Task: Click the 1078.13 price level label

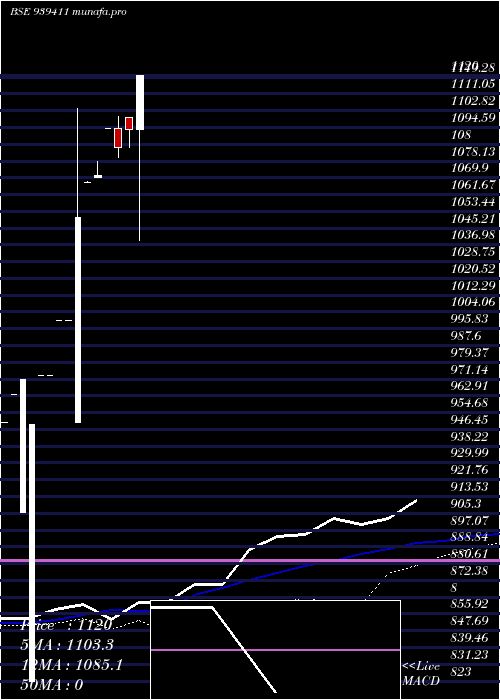Action: point(474,152)
